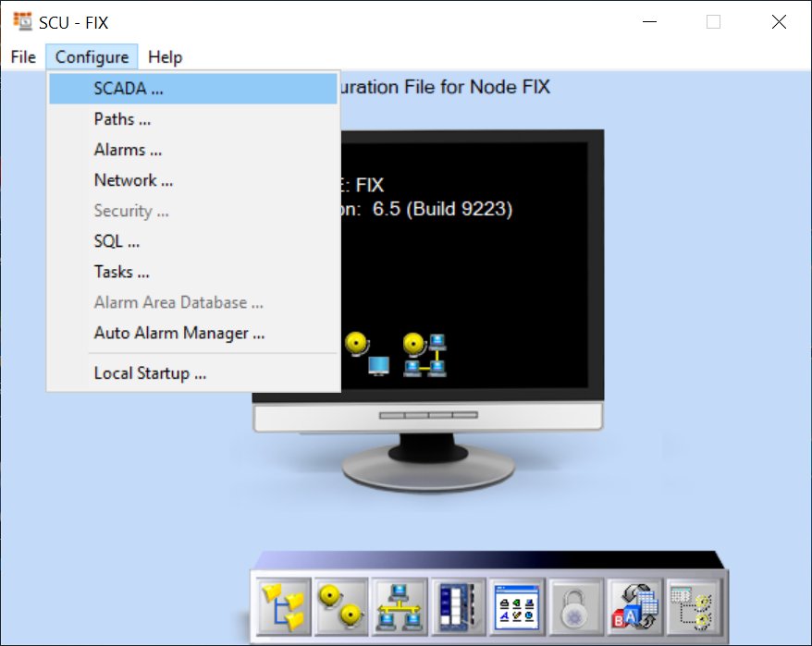Click the alarm bell with networked computers icon
Image resolution: width=812 pixels, height=646 pixels.
pos(424,355)
